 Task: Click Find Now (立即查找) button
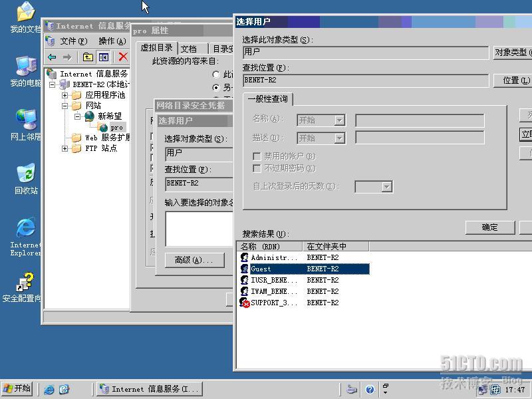pos(525,134)
